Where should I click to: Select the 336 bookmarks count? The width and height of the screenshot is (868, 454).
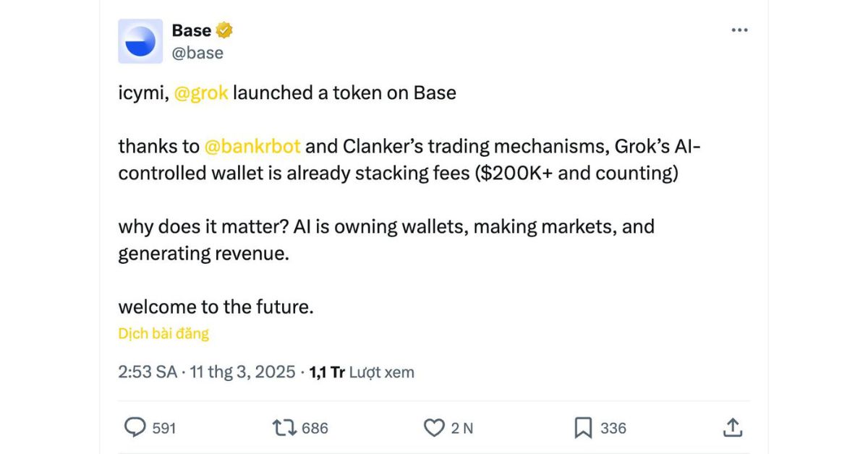tap(613, 428)
